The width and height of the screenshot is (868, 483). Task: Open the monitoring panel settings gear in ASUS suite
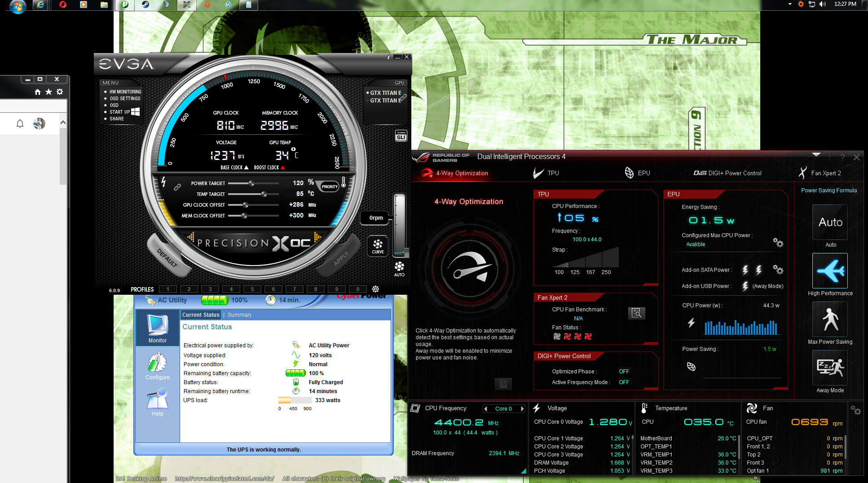pos(855,410)
